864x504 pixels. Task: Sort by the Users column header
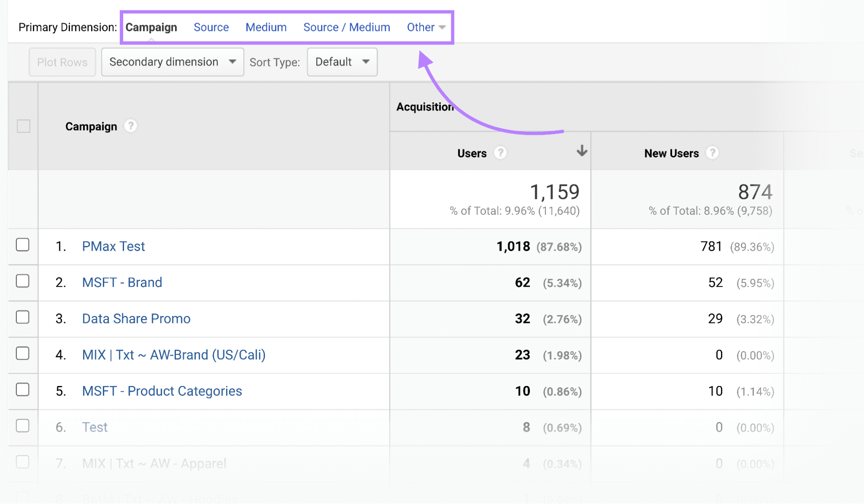click(x=472, y=153)
